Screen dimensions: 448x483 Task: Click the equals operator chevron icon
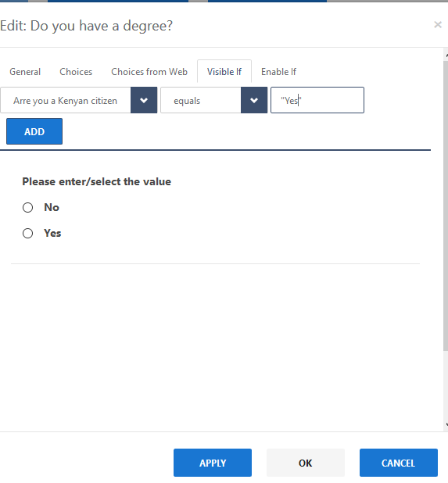(x=254, y=100)
